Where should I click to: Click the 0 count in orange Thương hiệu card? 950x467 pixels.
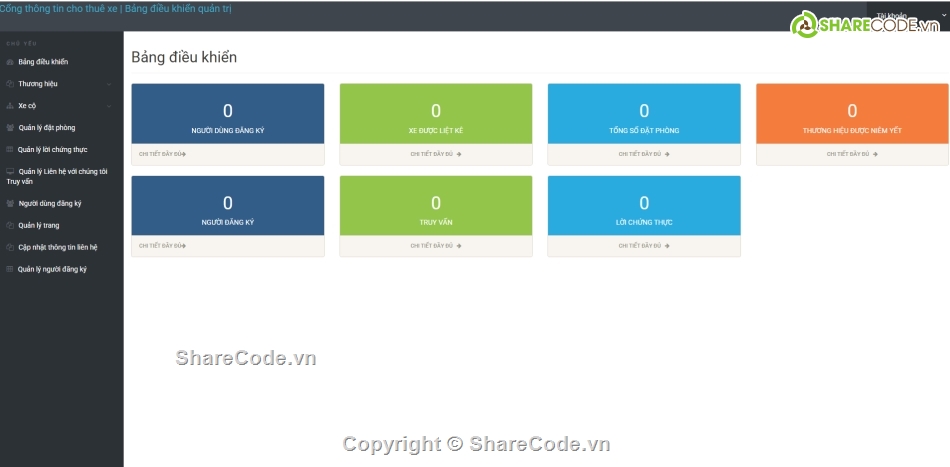click(852, 111)
